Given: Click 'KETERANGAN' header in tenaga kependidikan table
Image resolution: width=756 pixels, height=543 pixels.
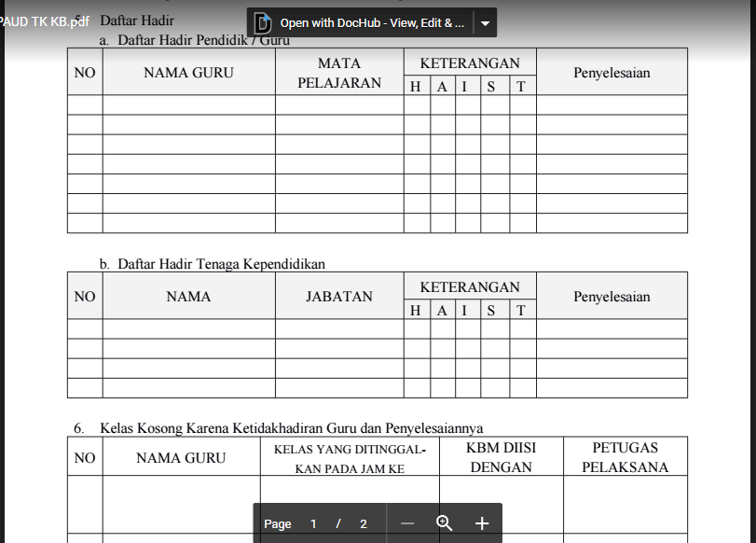Looking at the screenshot, I should point(470,287).
